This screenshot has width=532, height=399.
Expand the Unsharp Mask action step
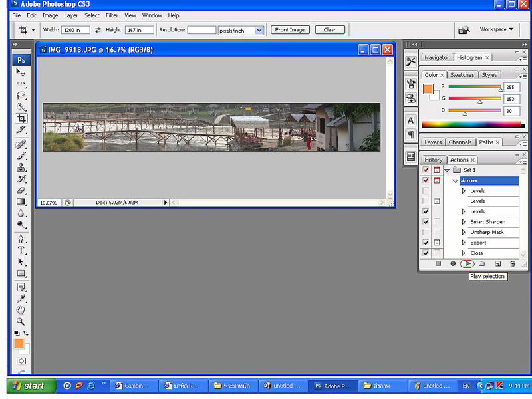pos(464,233)
